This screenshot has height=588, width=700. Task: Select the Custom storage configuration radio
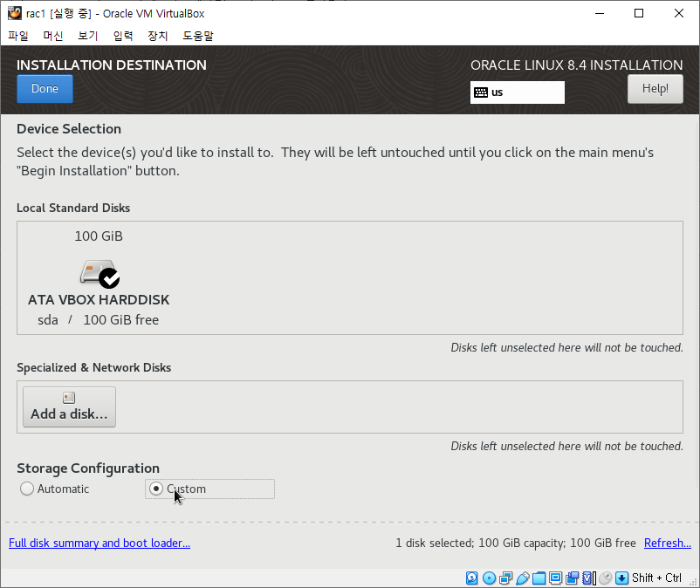[156, 489]
